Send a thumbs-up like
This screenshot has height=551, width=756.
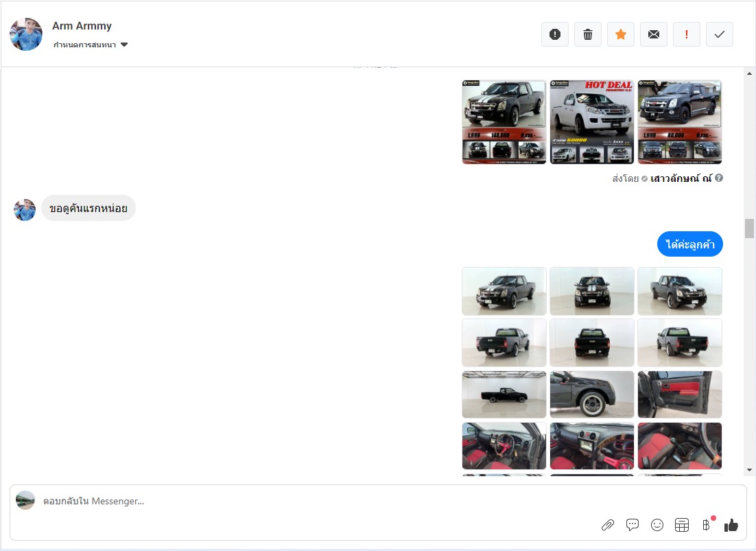click(731, 525)
